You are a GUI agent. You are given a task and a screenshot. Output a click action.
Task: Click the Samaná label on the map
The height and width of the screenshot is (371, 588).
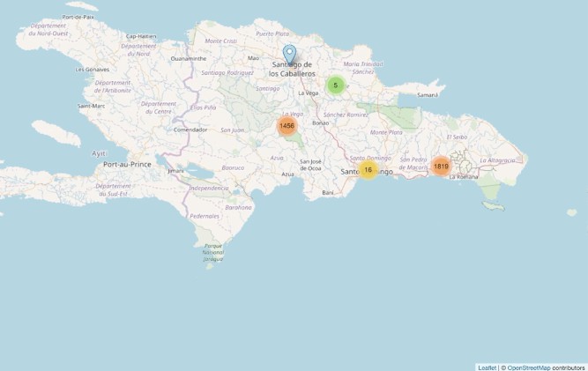(428, 94)
